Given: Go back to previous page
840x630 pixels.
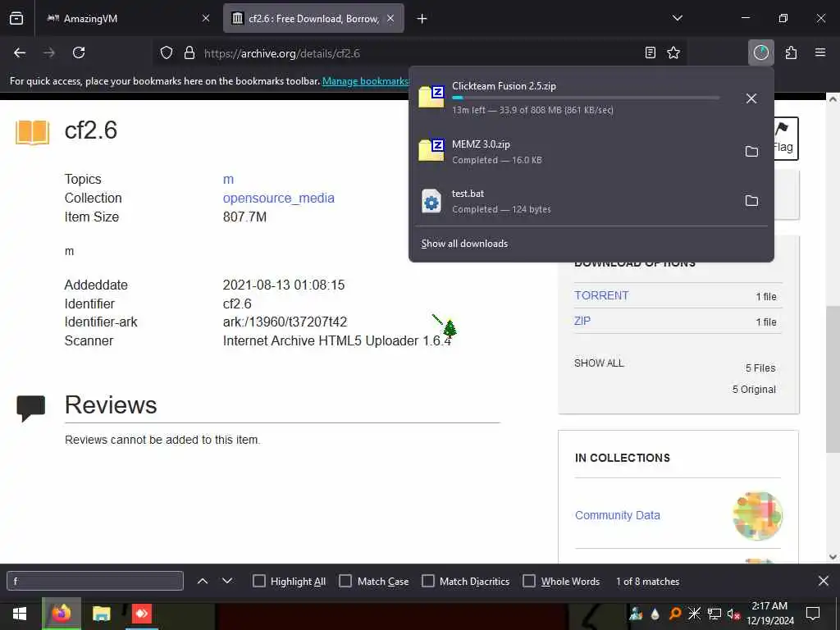Looking at the screenshot, I should (x=20, y=52).
